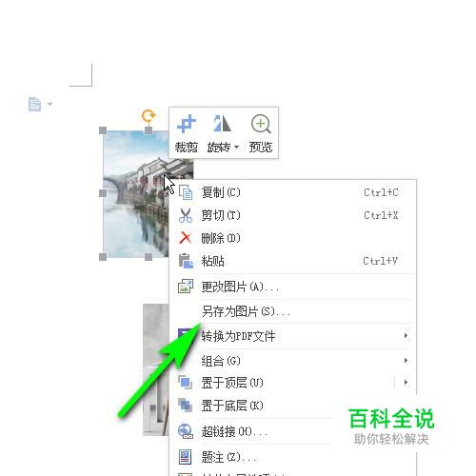Image resolution: width=476 pixels, height=476 pixels.
Task: Click 删除(D) red X delete entry
Action: click(292, 238)
